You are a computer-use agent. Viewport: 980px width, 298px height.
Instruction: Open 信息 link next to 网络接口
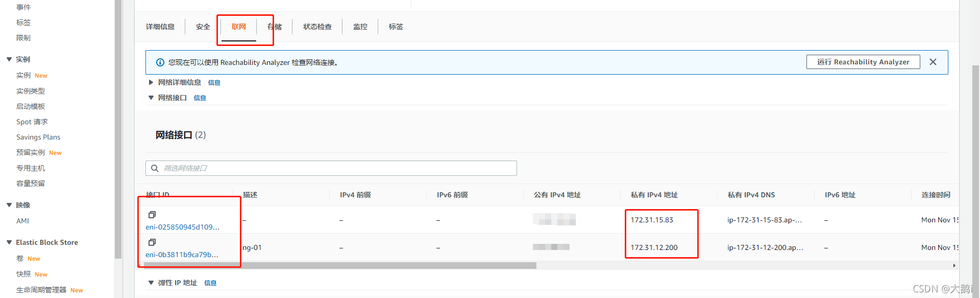[200, 98]
